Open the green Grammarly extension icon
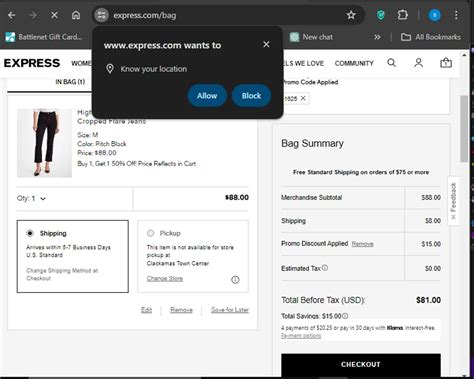474x379 pixels. (381, 15)
